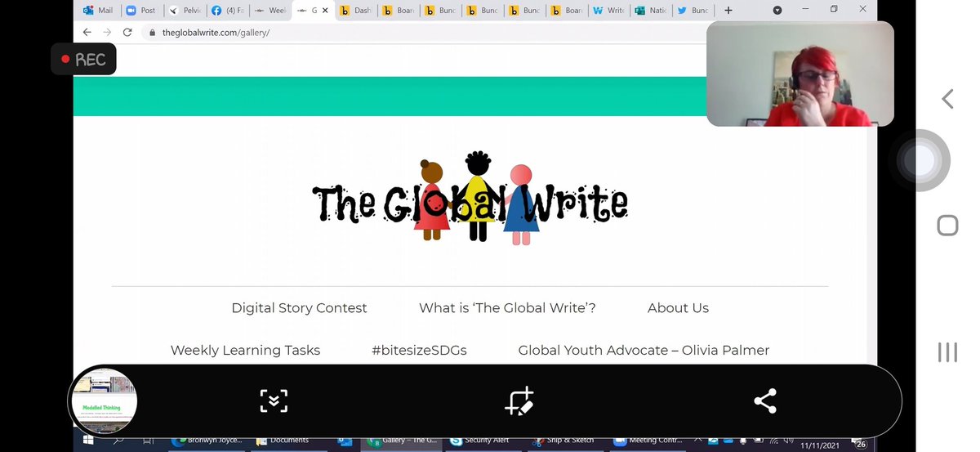Open Global Youth Advocate – Olivia Palmer link

click(644, 350)
